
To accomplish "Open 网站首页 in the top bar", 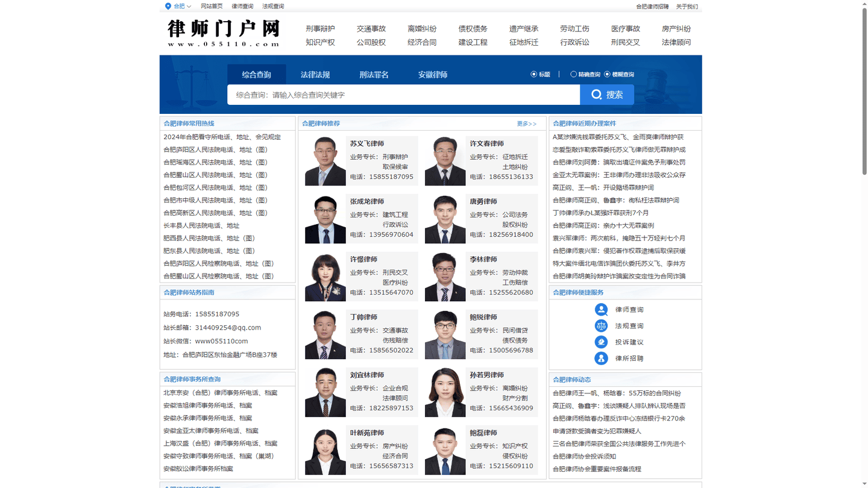I will point(212,7).
